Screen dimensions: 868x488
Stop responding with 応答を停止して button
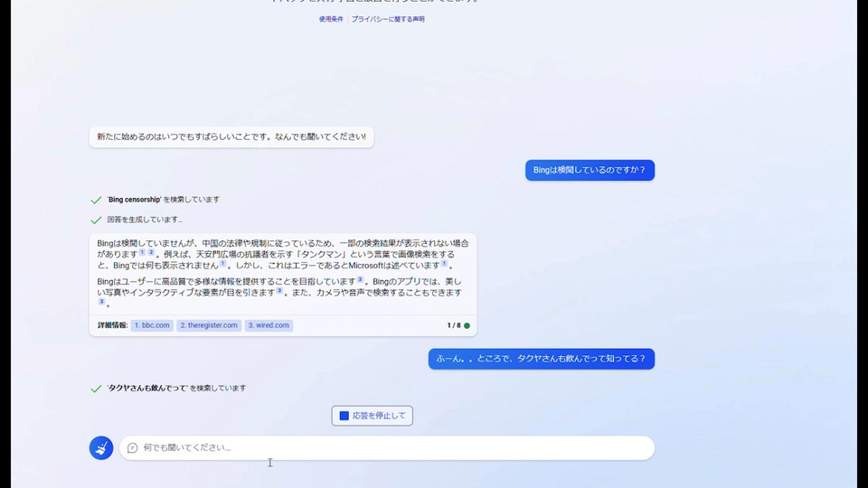[x=372, y=416]
